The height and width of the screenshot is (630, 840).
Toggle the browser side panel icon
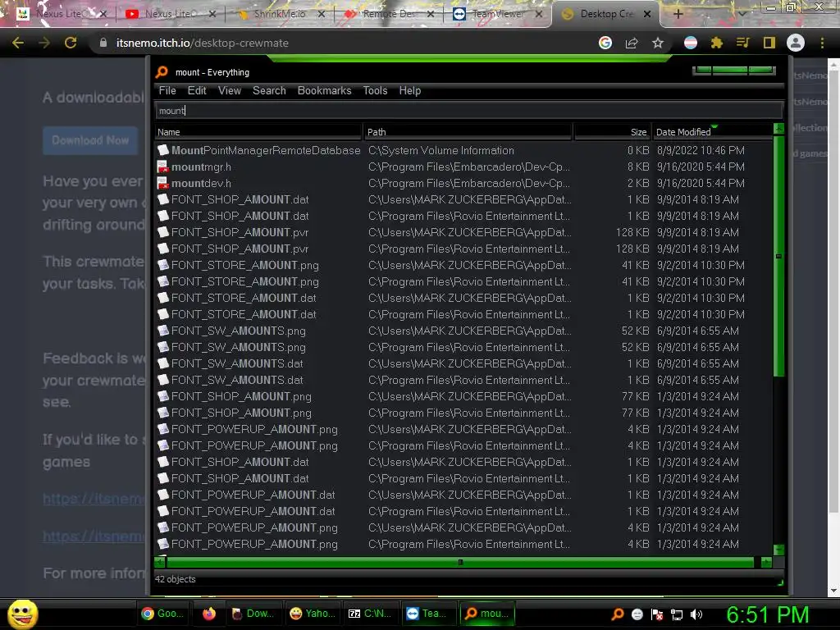coord(769,43)
